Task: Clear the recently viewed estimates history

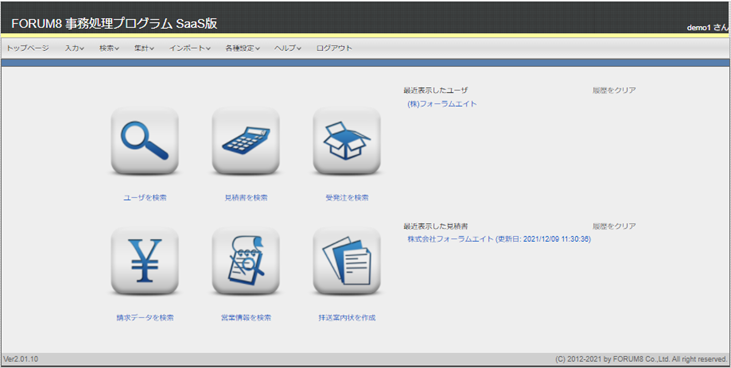Action: point(614,226)
